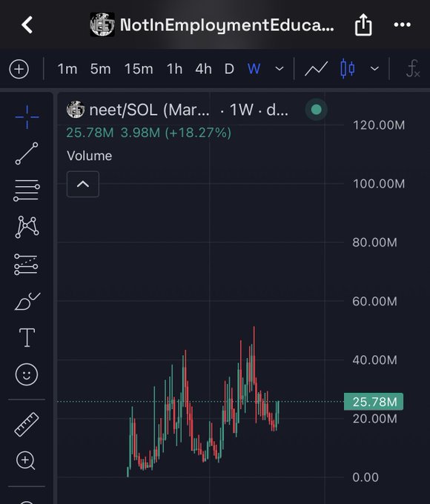The height and width of the screenshot is (504, 430).
Task: Select the crosshair cursor tool
Action: tap(27, 117)
